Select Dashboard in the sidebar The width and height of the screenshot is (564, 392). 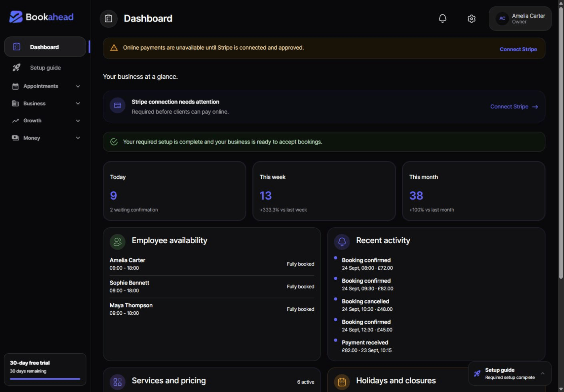(45, 47)
